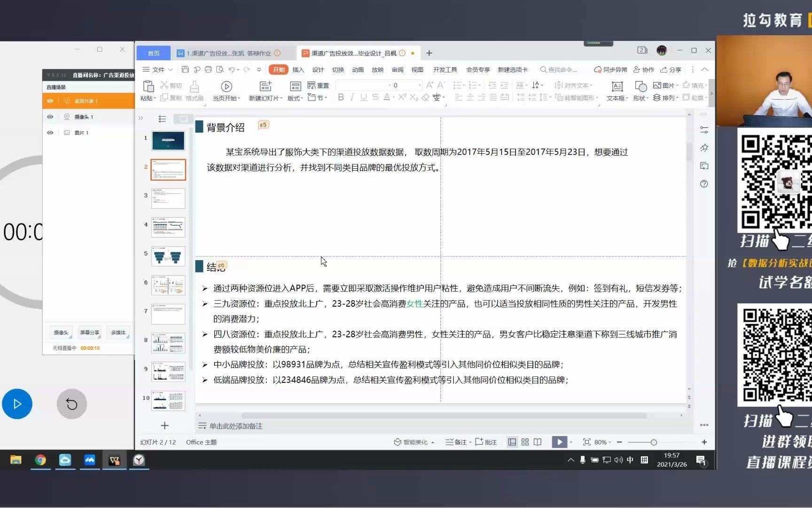
Task: Apply Underline formatting icon
Action: [x=363, y=97]
